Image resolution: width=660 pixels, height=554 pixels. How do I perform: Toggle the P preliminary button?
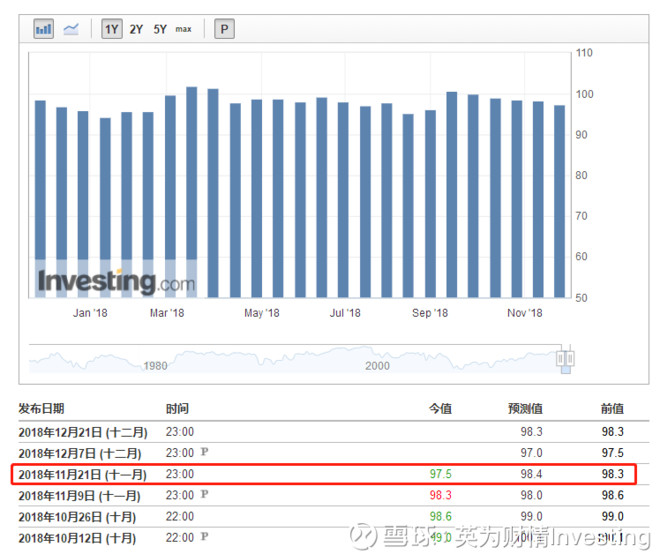click(x=224, y=29)
